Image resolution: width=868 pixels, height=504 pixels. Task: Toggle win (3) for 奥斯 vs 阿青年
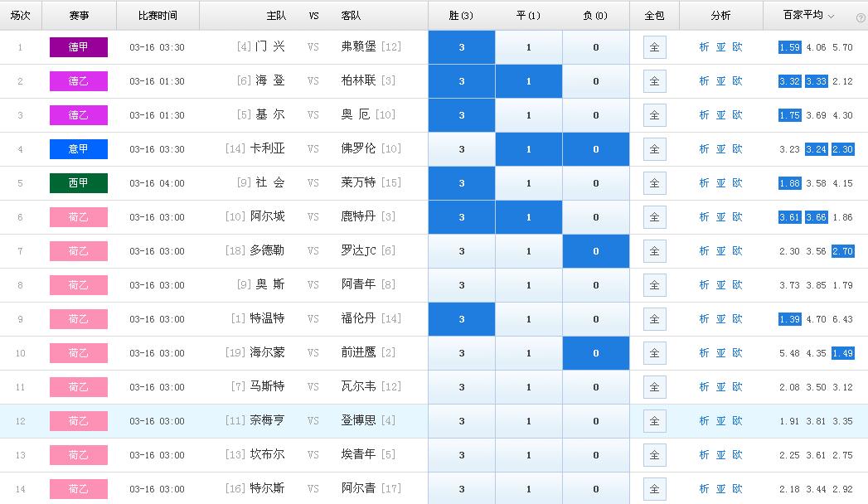pos(462,285)
